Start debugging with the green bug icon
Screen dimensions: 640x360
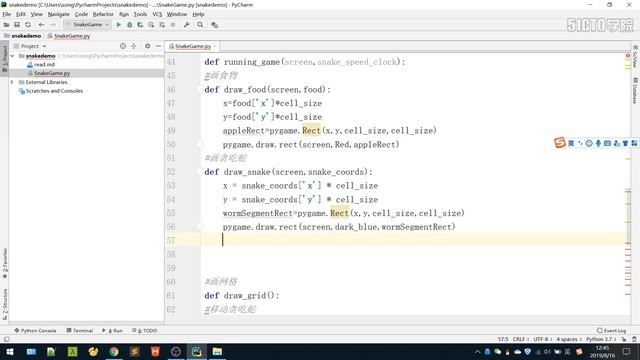click(130, 25)
